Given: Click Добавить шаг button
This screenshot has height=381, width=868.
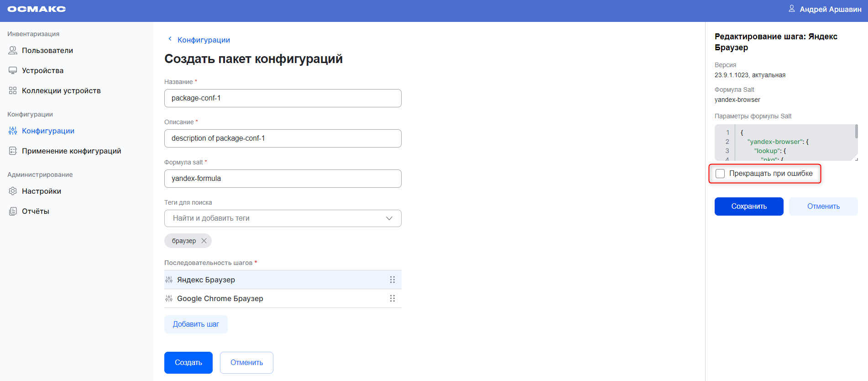Looking at the screenshot, I should click(x=196, y=324).
